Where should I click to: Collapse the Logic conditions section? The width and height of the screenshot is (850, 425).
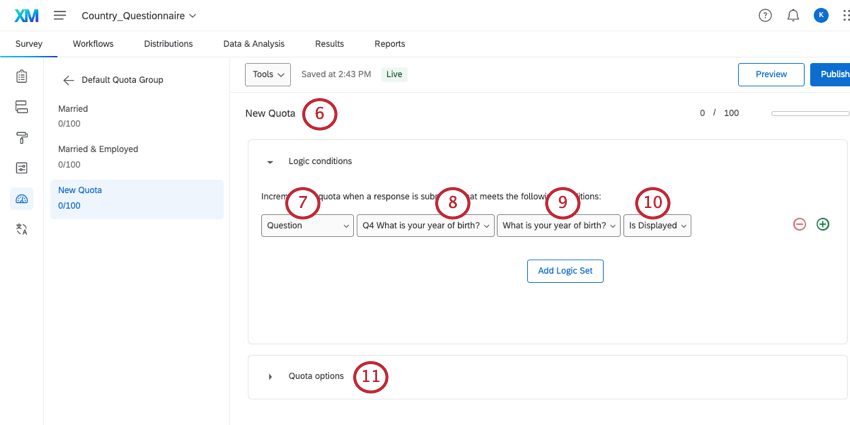coord(270,161)
